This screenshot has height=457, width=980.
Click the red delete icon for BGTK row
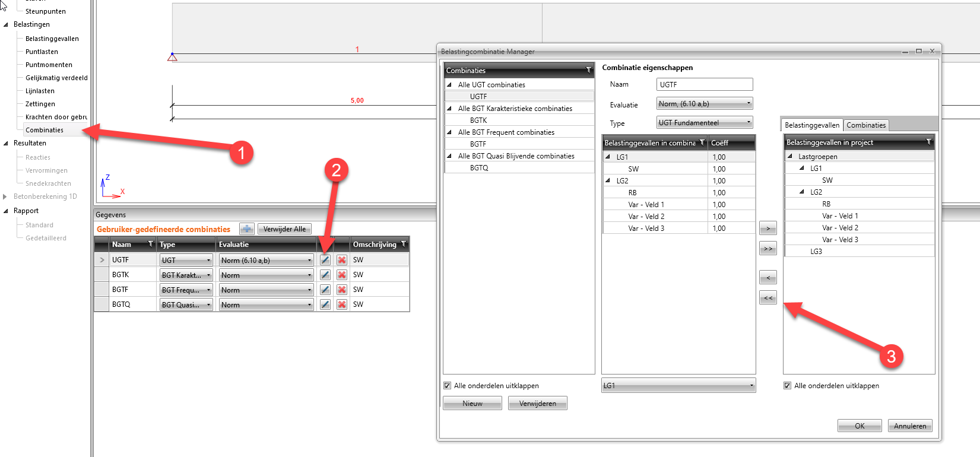342,275
